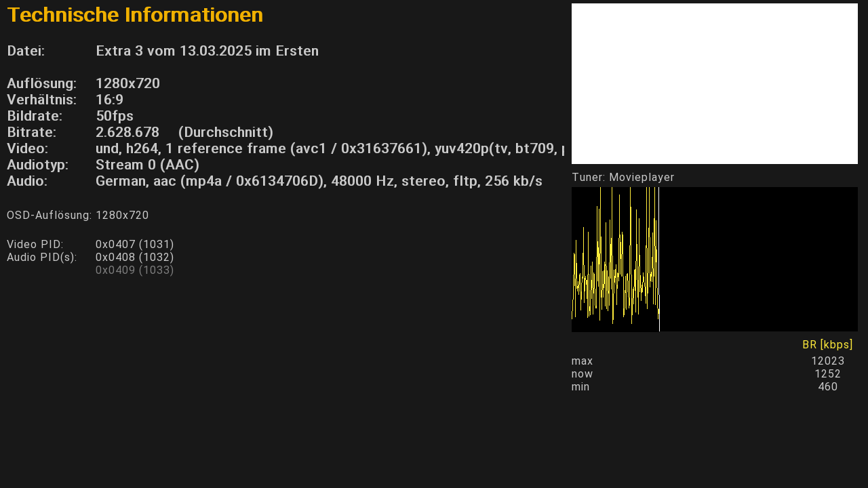
Task: Select the 16:9 aspect ratio value
Action: point(109,100)
